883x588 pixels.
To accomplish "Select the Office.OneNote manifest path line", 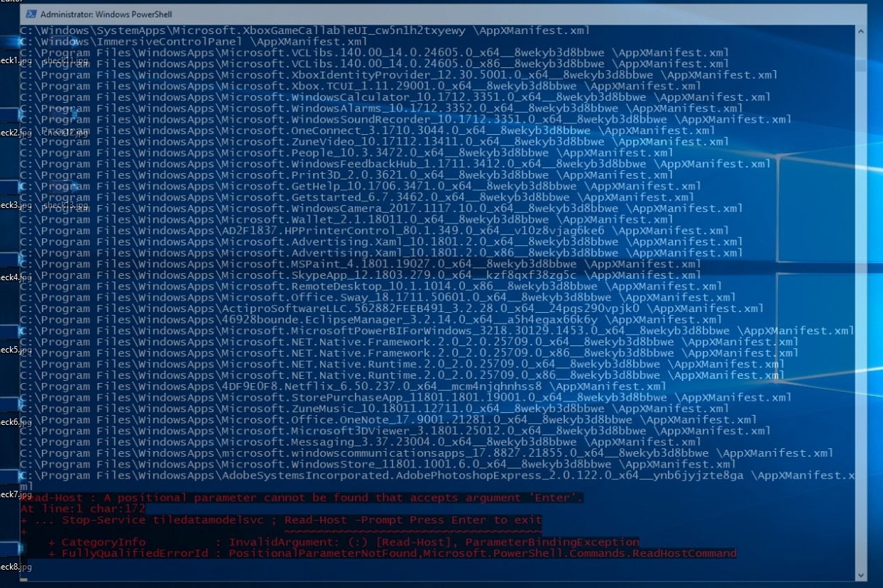I will point(388,419).
